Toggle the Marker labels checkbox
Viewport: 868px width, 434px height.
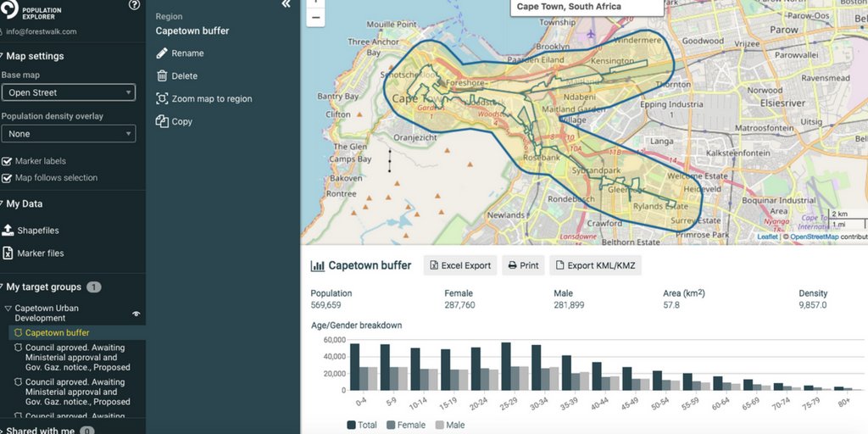coord(7,161)
